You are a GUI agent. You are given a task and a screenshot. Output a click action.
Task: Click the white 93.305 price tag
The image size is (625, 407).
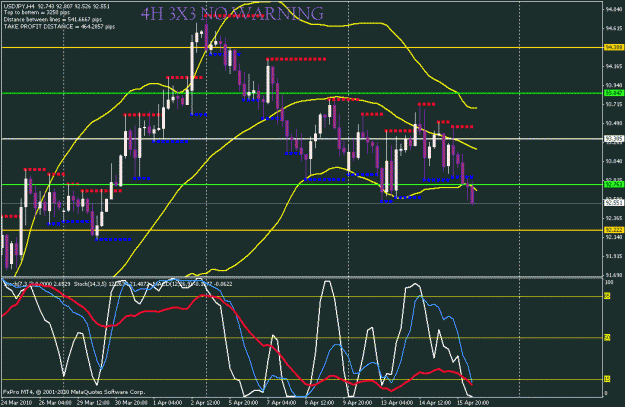tap(614, 139)
